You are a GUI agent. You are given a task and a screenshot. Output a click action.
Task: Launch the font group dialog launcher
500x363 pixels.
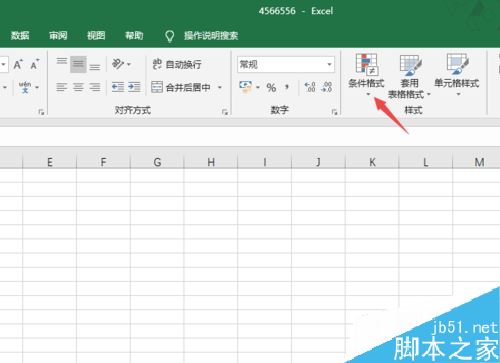pyautogui.click(x=41, y=112)
